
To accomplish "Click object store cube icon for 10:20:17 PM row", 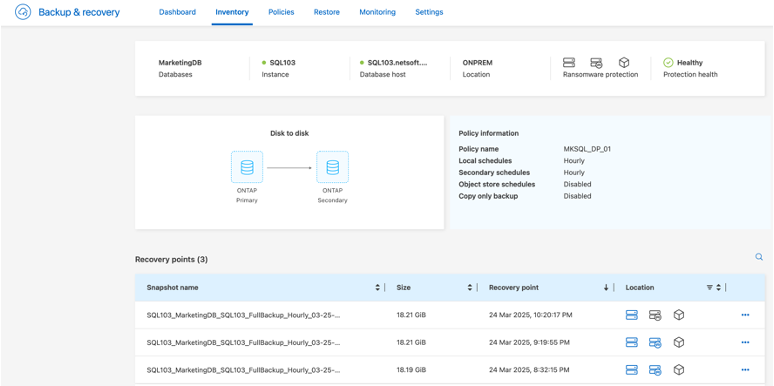I will [679, 315].
